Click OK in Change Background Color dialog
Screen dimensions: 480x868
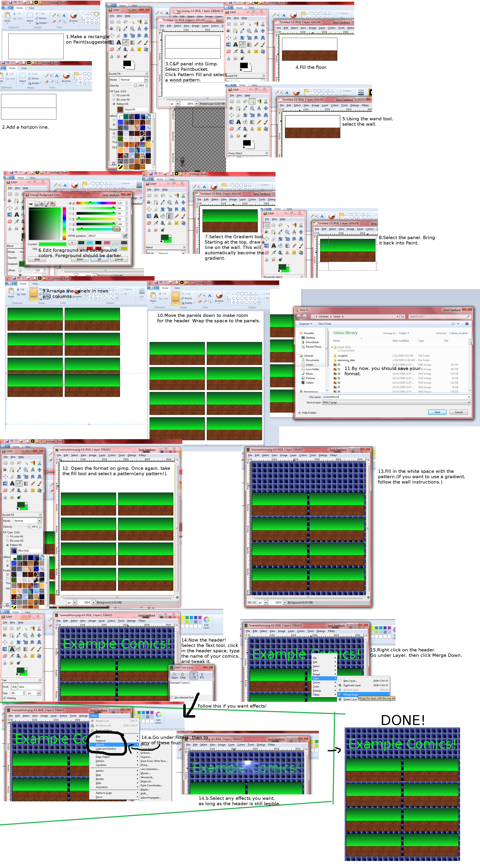[x=99, y=259]
